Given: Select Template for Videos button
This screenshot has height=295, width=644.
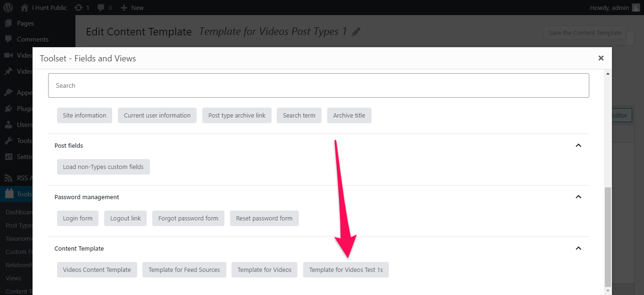Looking at the screenshot, I should click(264, 270).
